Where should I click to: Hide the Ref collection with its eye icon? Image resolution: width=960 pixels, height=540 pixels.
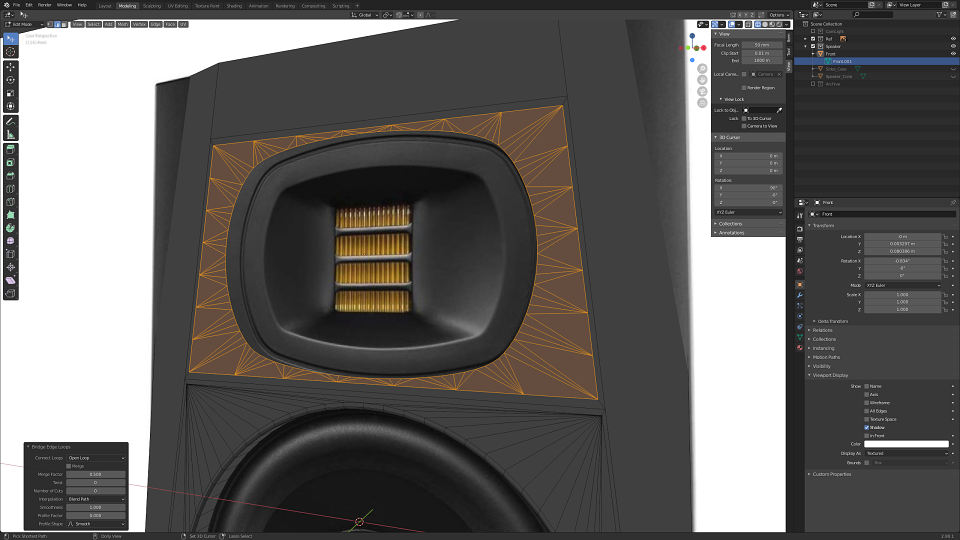(x=953, y=39)
